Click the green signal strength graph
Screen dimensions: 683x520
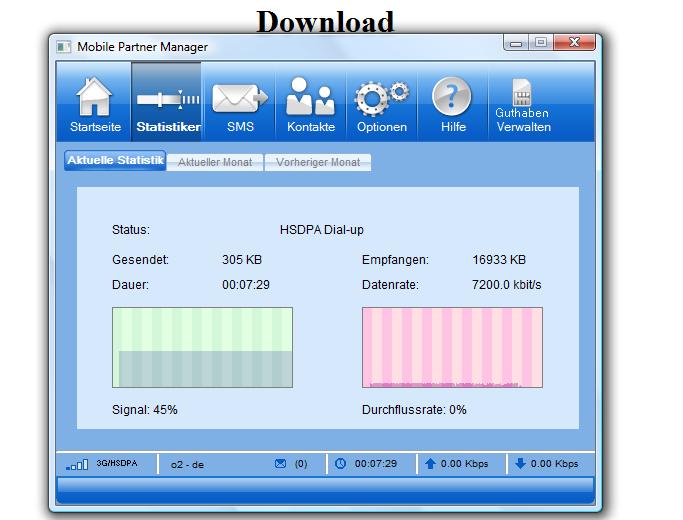202,347
